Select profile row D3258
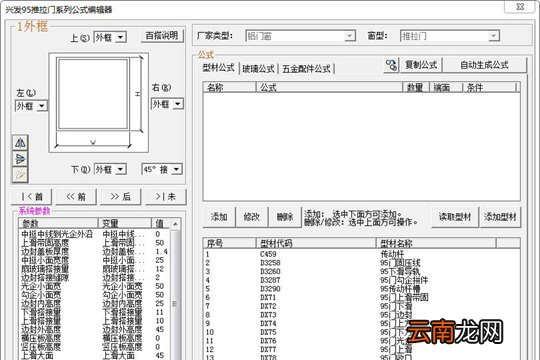 point(361,263)
